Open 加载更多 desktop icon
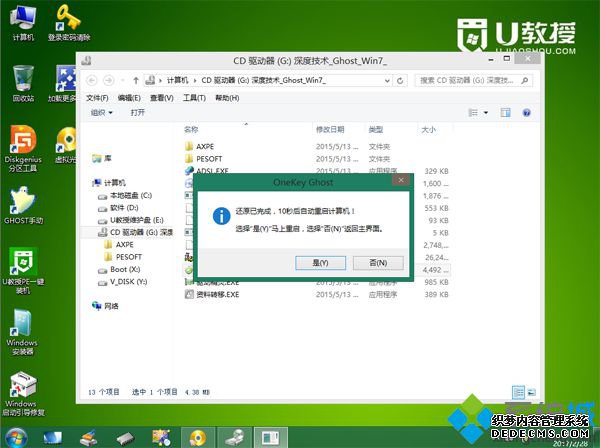This screenshot has height=448, width=600. [64, 83]
